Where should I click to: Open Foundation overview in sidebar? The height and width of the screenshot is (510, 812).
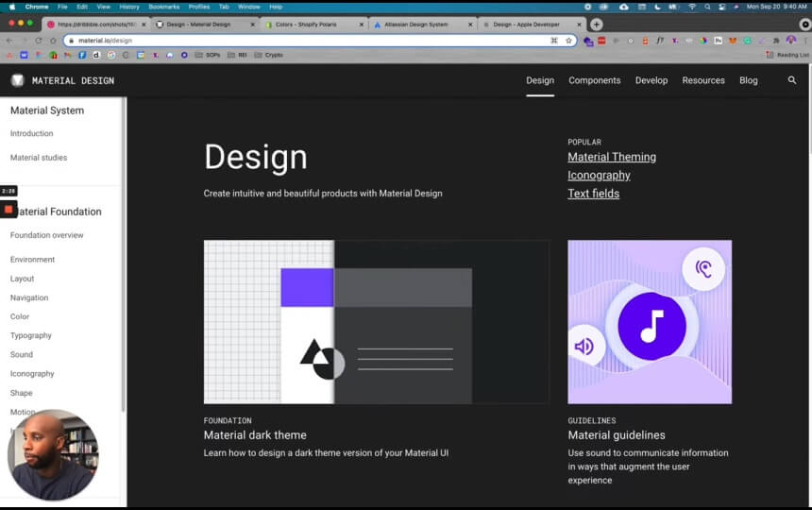tap(46, 235)
